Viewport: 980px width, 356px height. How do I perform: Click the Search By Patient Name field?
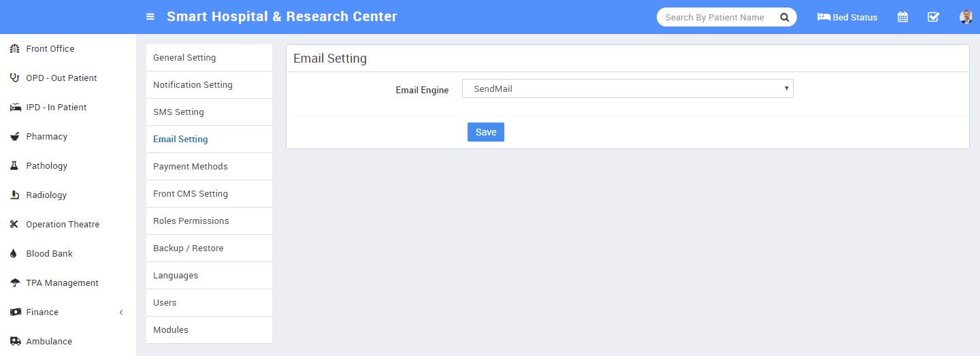[x=716, y=17]
